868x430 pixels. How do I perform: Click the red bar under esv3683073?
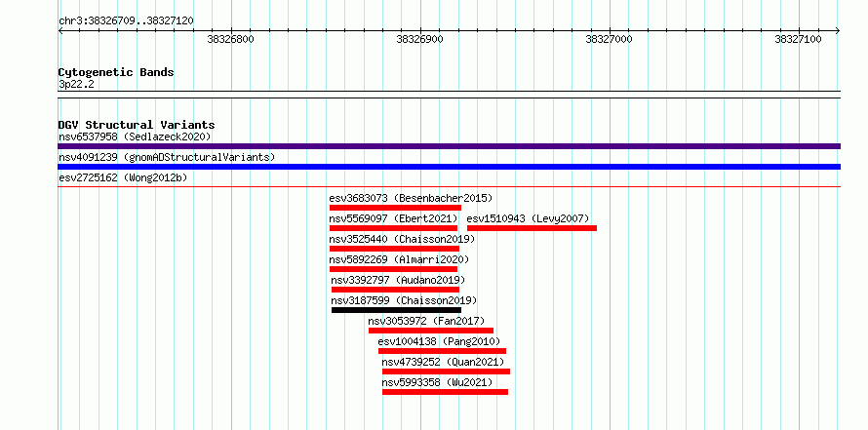(395, 208)
